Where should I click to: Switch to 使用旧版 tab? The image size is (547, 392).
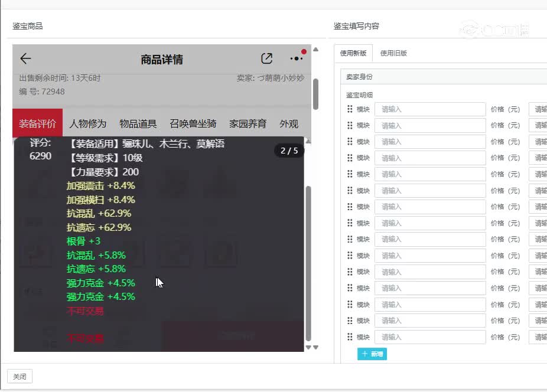pyautogui.click(x=393, y=53)
